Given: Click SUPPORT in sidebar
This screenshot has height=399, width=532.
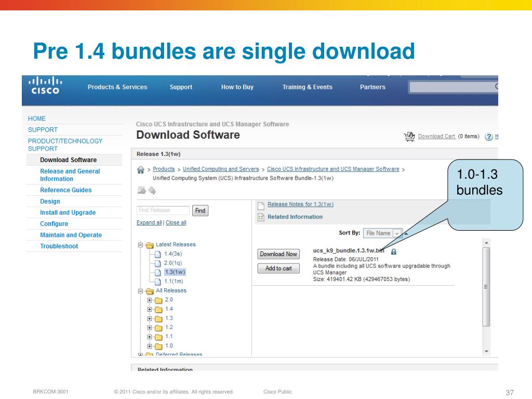Looking at the screenshot, I should point(43,129).
